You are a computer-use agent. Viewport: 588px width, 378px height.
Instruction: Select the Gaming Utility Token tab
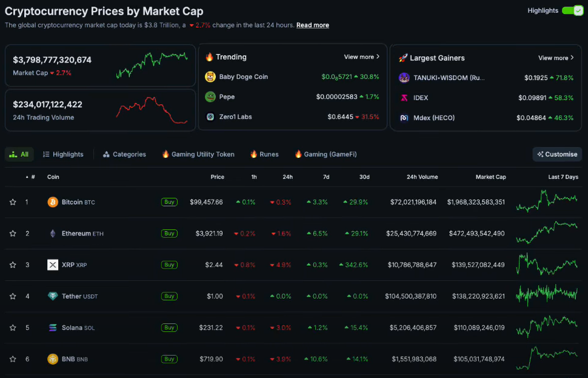[x=198, y=154]
